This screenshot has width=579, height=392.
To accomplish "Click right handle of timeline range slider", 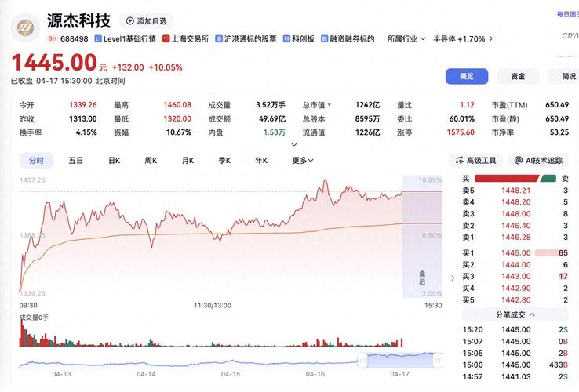I will click(x=437, y=360).
